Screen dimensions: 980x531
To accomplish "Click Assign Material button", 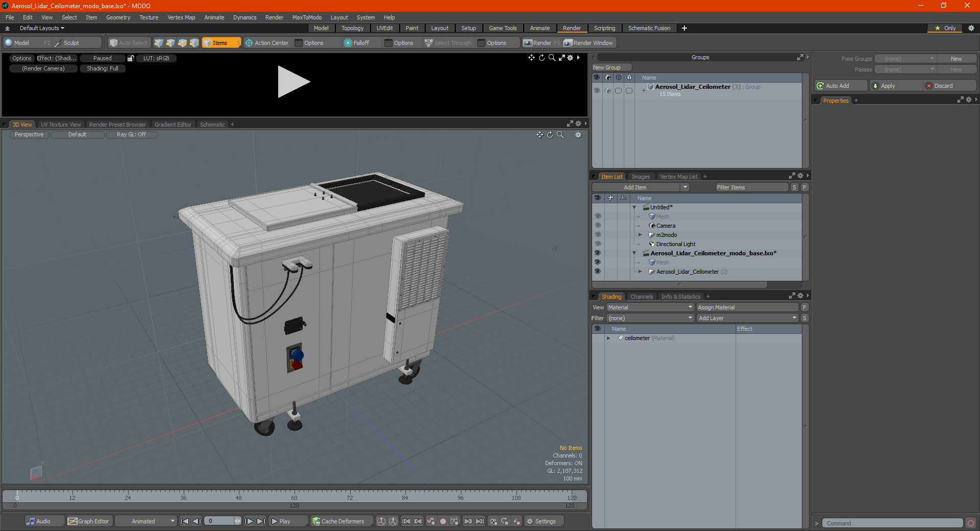I will pos(747,307).
